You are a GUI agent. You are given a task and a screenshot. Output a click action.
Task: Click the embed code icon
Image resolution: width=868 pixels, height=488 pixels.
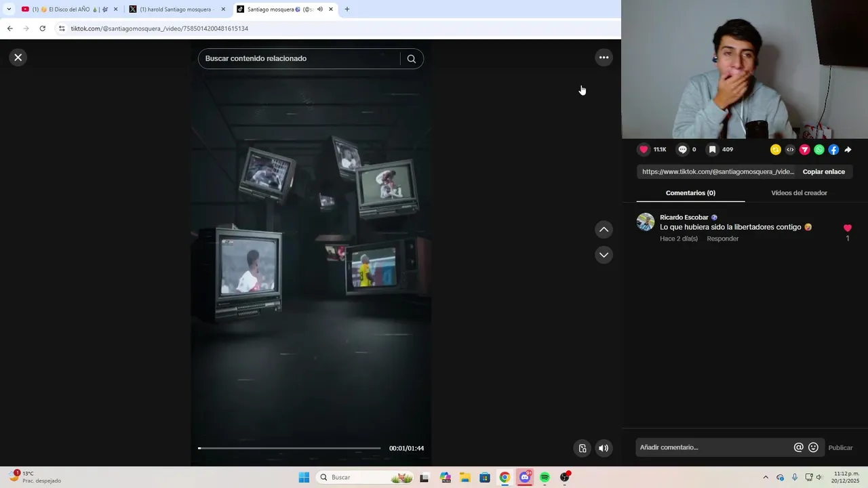790,150
